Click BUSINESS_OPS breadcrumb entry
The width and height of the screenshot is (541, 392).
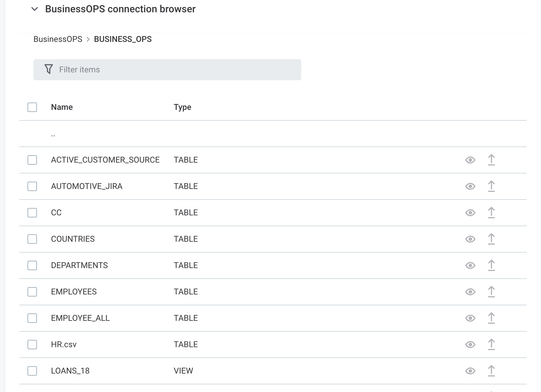tap(123, 39)
